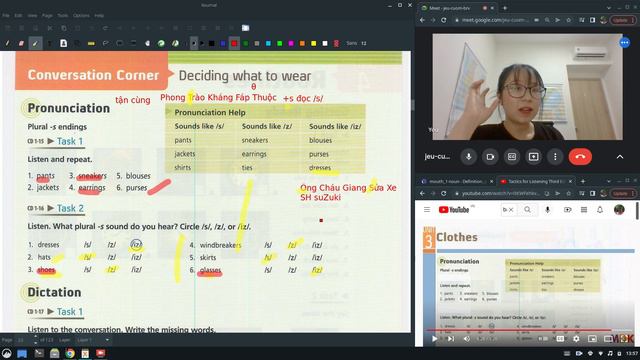Viewport: 640px width, 360px height.
Task: Toggle captions in Google Meet
Action: 512,157
